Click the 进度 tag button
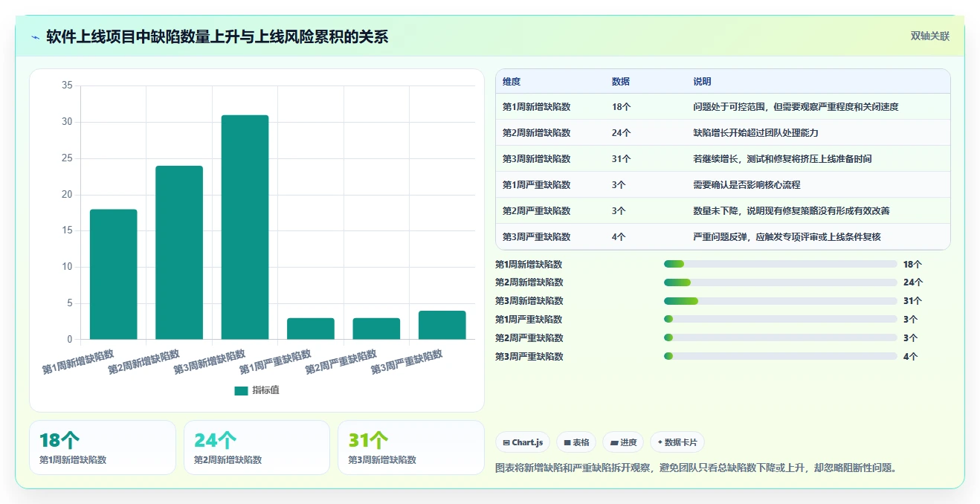 pos(623,442)
